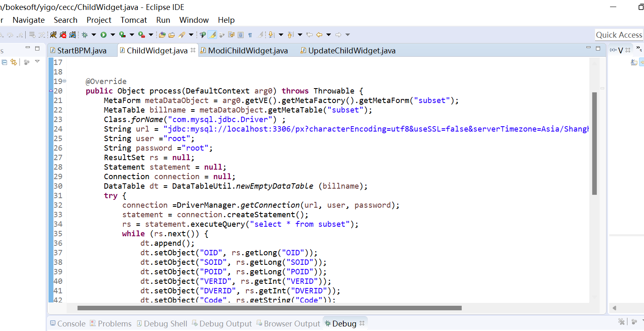This screenshot has height=331, width=644.
Task: Open the Run menu
Action: pos(163,20)
